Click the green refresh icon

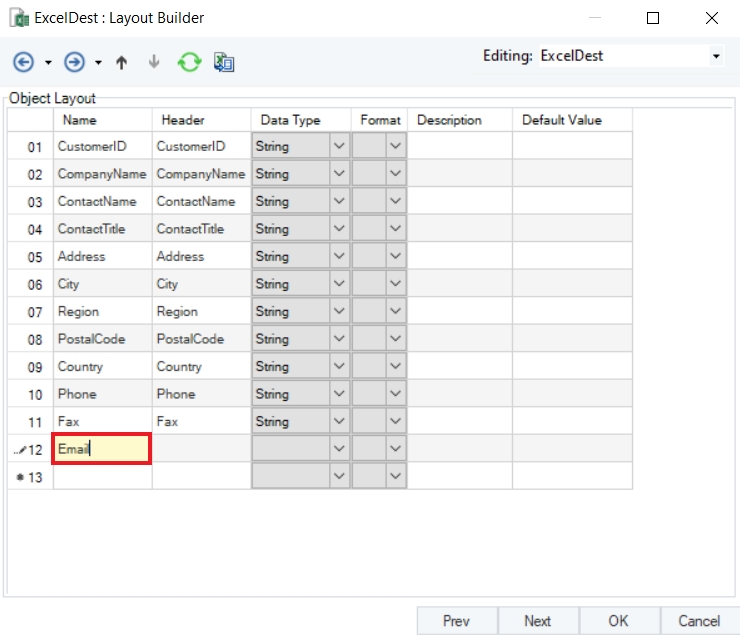pos(189,62)
